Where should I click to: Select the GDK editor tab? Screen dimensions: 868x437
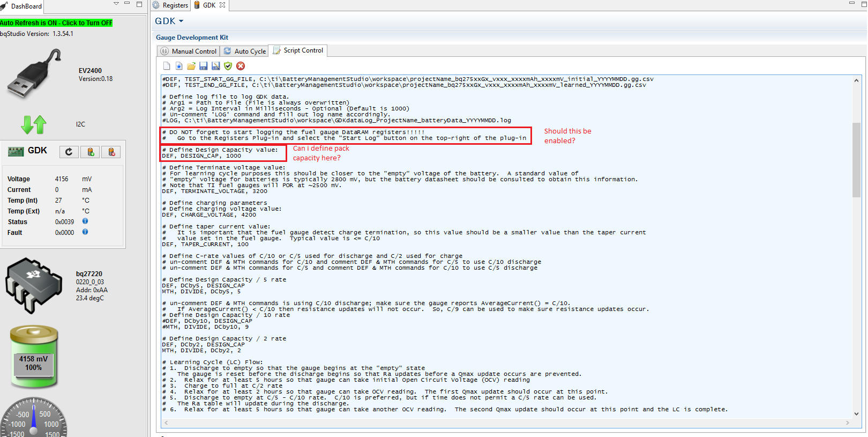209,5
